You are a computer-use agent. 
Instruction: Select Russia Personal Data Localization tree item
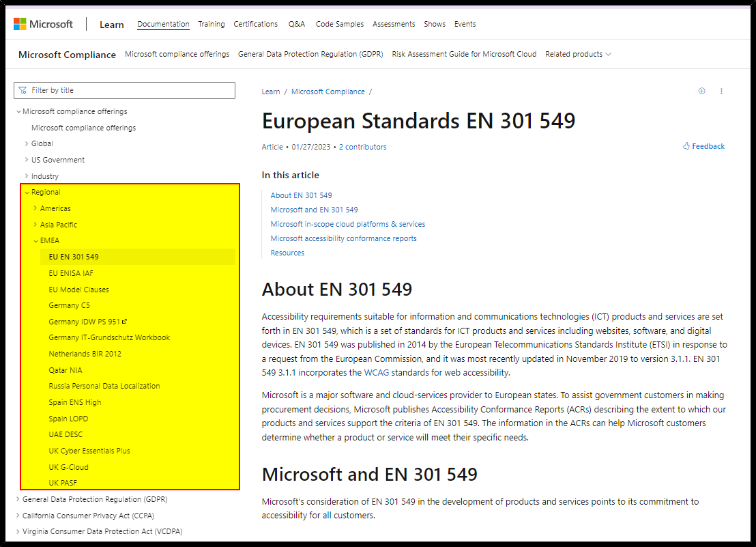click(x=104, y=386)
